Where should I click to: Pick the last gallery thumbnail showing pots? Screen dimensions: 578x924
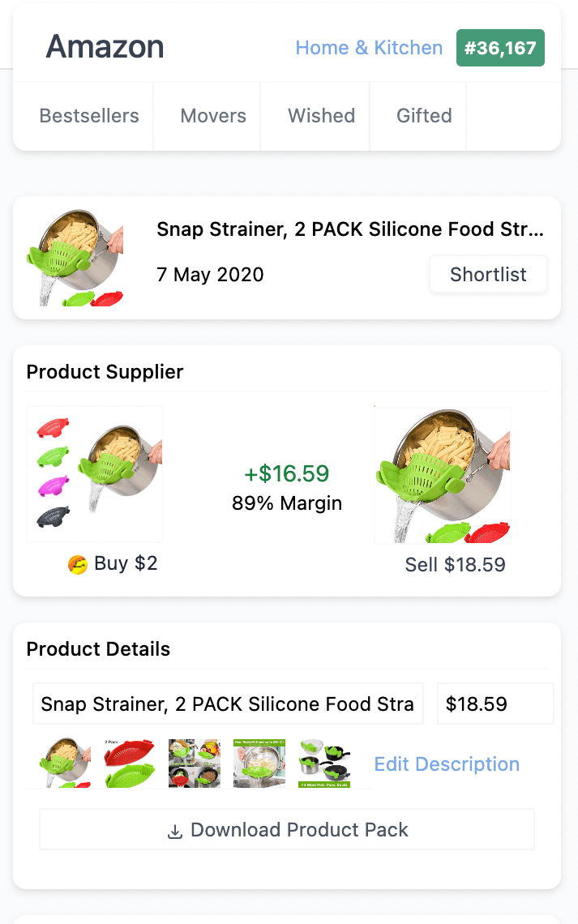[x=324, y=763]
